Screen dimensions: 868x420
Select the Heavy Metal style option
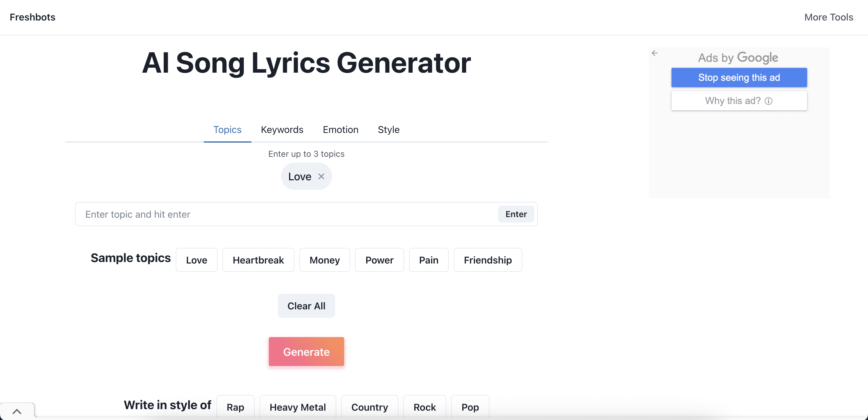298,407
